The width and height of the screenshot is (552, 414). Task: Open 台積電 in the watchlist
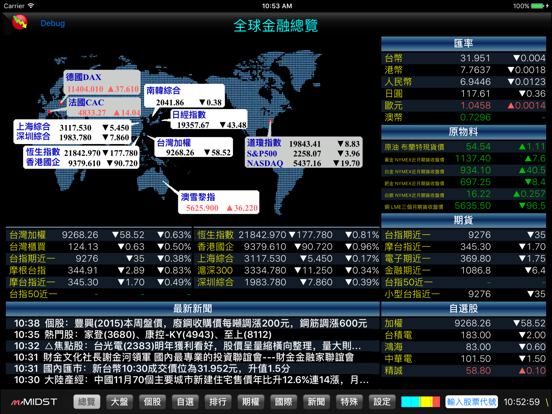463,335
